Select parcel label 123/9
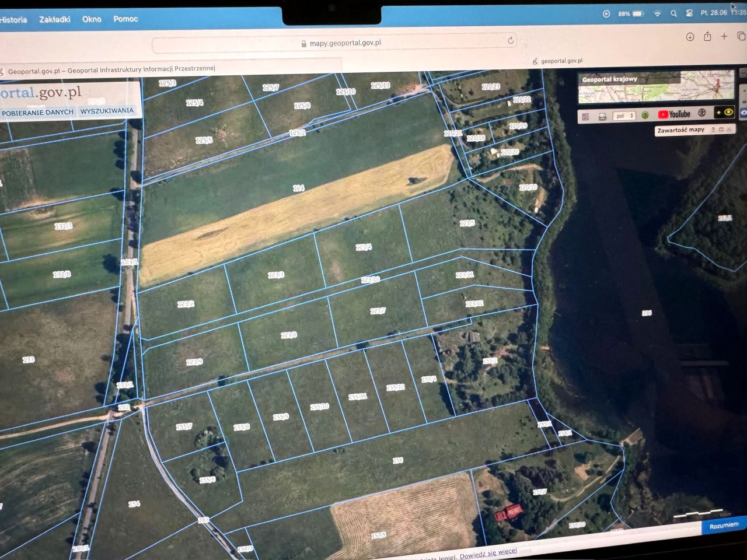 click(194, 362)
